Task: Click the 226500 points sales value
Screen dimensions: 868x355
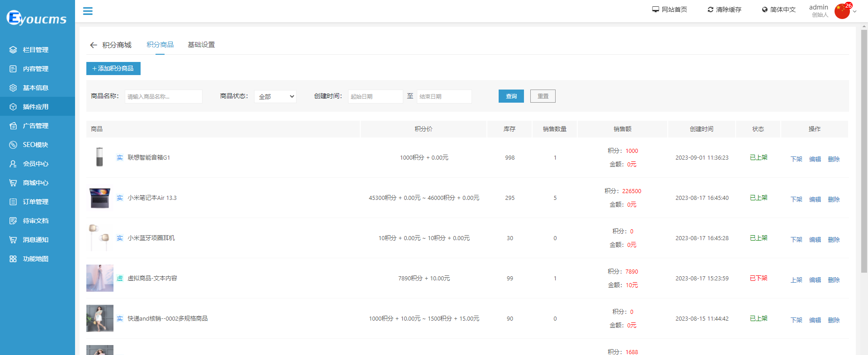Action: [x=632, y=191]
